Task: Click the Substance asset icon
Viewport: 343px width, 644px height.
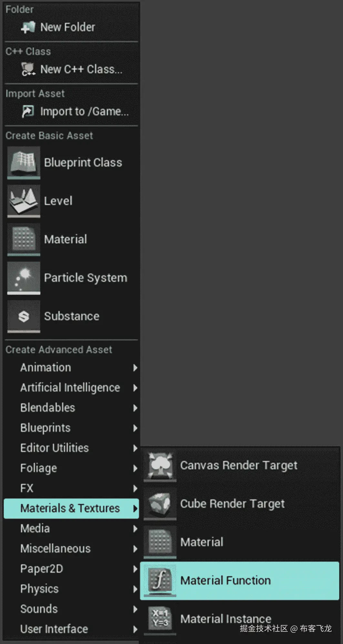Action: pyautogui.click(x=24, y=316)
